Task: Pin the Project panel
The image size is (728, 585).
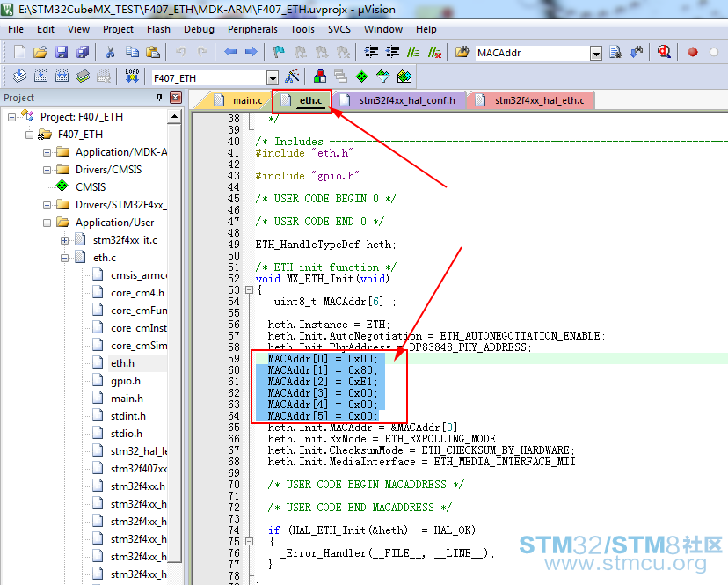Action: [160, 98]
